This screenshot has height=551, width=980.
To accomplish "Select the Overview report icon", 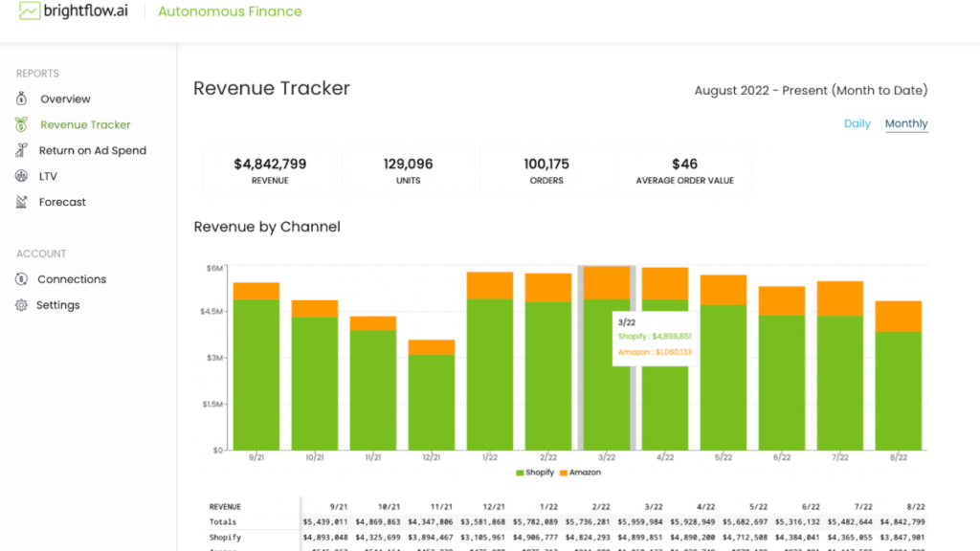I will coord(21,99).
